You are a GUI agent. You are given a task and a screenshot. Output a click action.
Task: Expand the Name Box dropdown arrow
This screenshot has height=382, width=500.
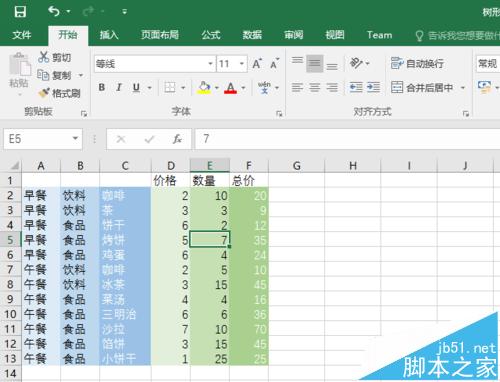coord(75,138)
